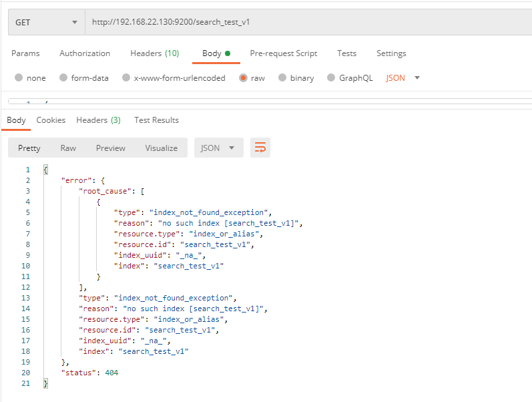Image resolution: width=532 pixels, height=402 pixels.
Task: Open the Test Results tab
Action: pyautogui.click(x=156, y=120)
